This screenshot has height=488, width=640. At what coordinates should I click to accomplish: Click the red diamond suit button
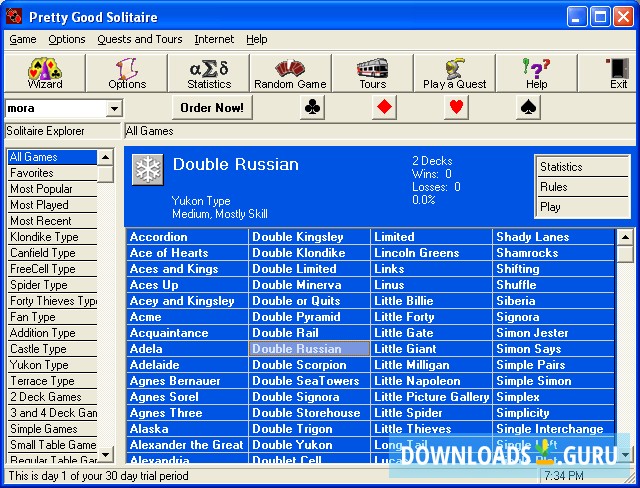[x=384, y=108]
